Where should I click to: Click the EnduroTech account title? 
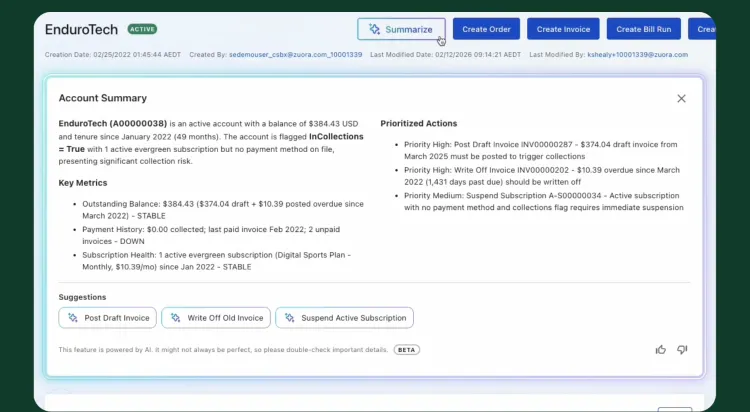(x=81, y=29)
